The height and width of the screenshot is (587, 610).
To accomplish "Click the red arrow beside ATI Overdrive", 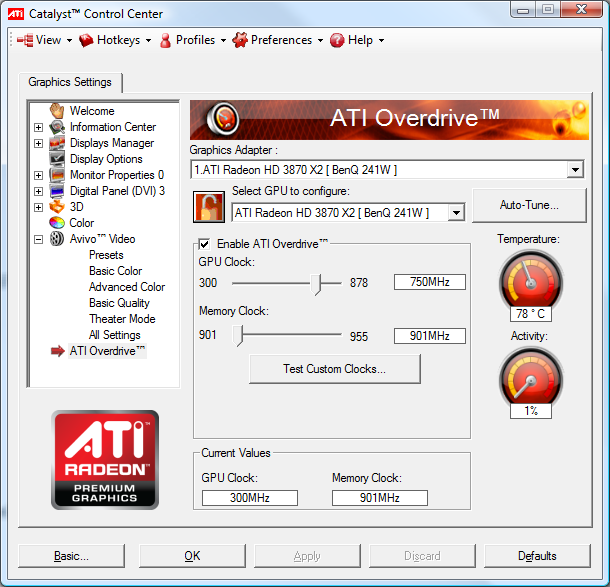I will tap(58, 351).
